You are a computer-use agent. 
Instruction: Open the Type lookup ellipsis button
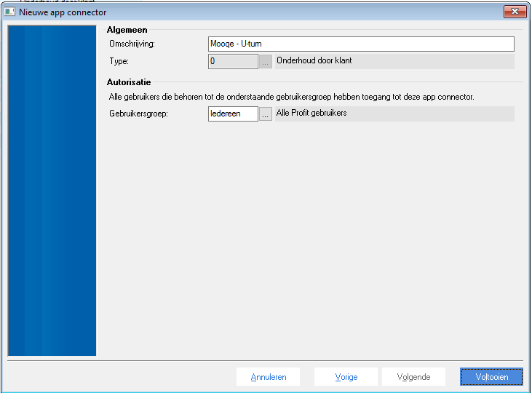pyautogui.click(x=266, y=61)
